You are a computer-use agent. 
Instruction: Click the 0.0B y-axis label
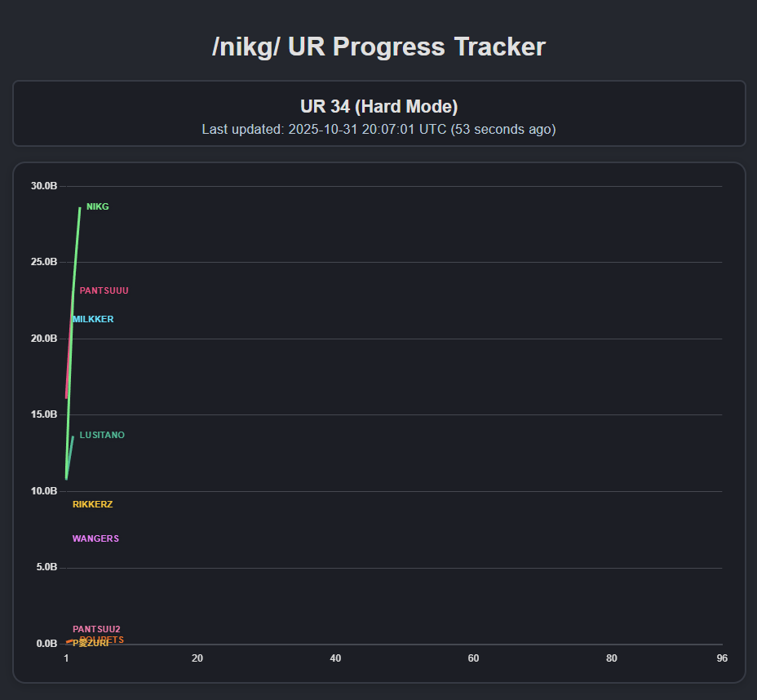[x=46, y=644]
